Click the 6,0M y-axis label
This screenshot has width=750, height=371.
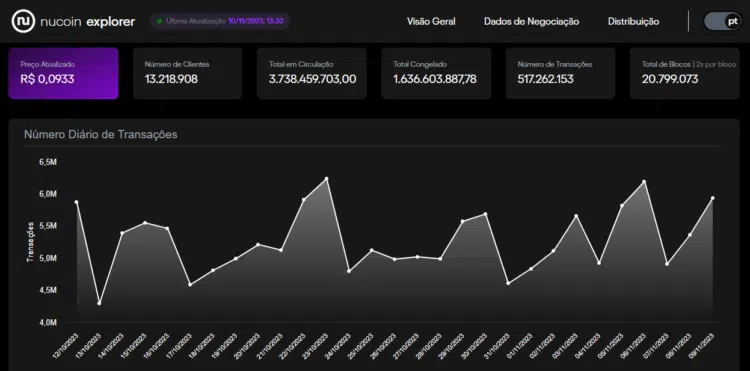48,194
